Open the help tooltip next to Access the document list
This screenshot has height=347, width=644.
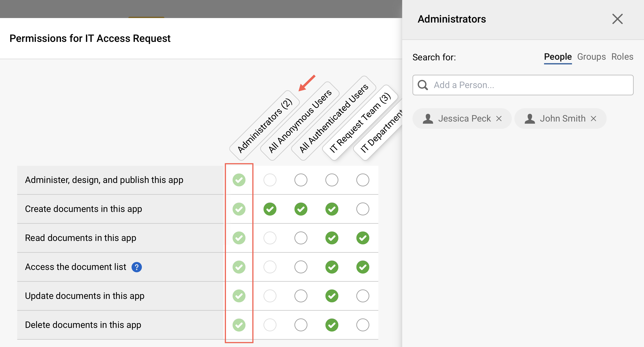pos(137,267)
